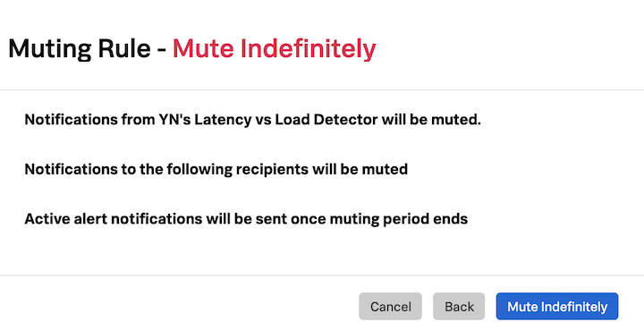The height and width of the screenshot is (330, 644).
Task: Go back with the Back button
Action: click(x=459, y=306)
